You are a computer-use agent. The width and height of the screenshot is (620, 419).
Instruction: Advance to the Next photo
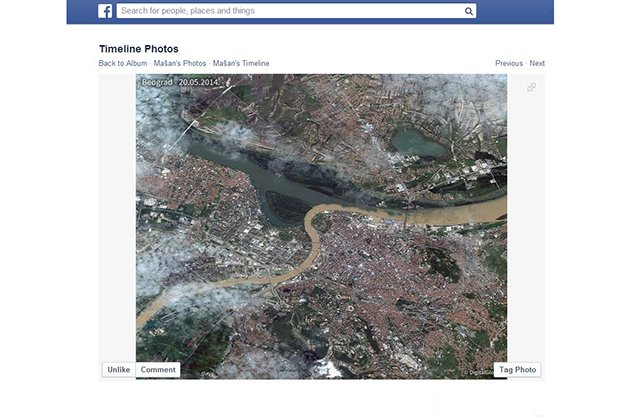(x=537, y=63)
